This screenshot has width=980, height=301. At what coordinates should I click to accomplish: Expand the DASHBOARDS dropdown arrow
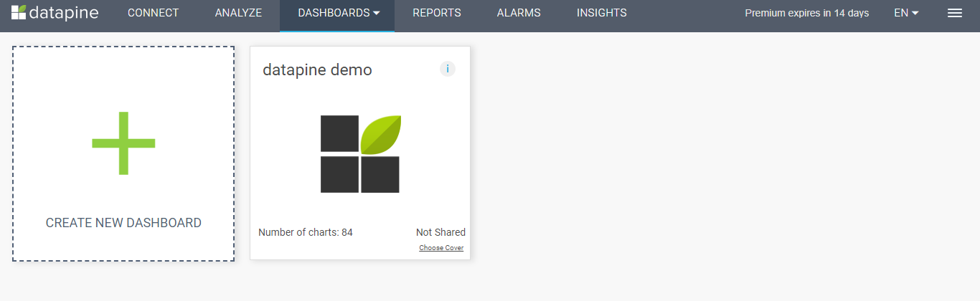coord(377,13)
